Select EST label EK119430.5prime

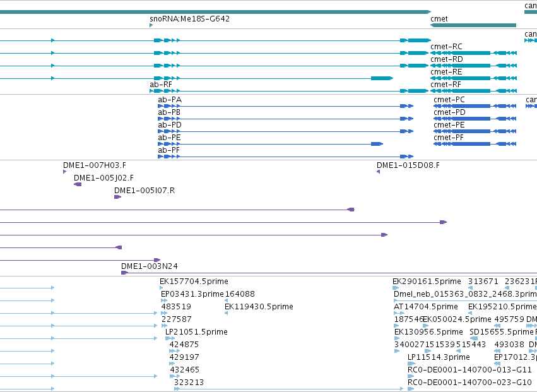(x=259, y=307)
